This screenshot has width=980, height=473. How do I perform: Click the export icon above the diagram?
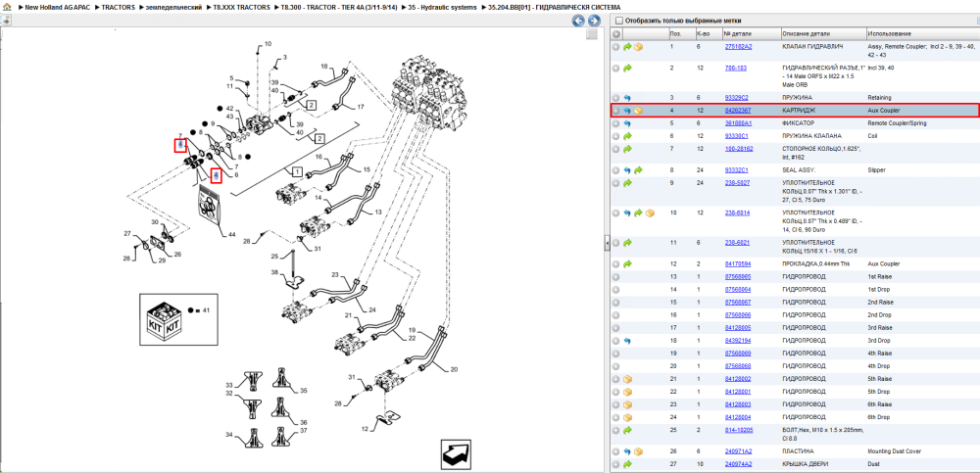coord(6,21)
